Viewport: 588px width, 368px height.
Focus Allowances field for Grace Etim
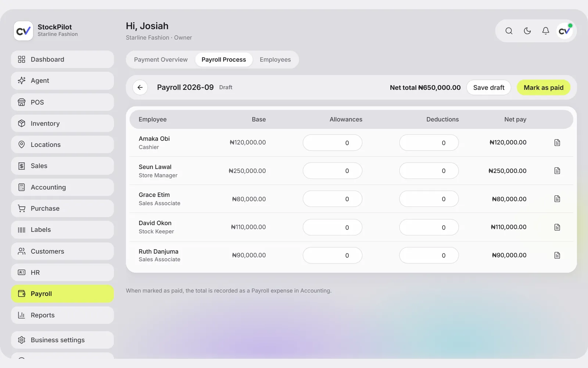[x=333, y=199]
